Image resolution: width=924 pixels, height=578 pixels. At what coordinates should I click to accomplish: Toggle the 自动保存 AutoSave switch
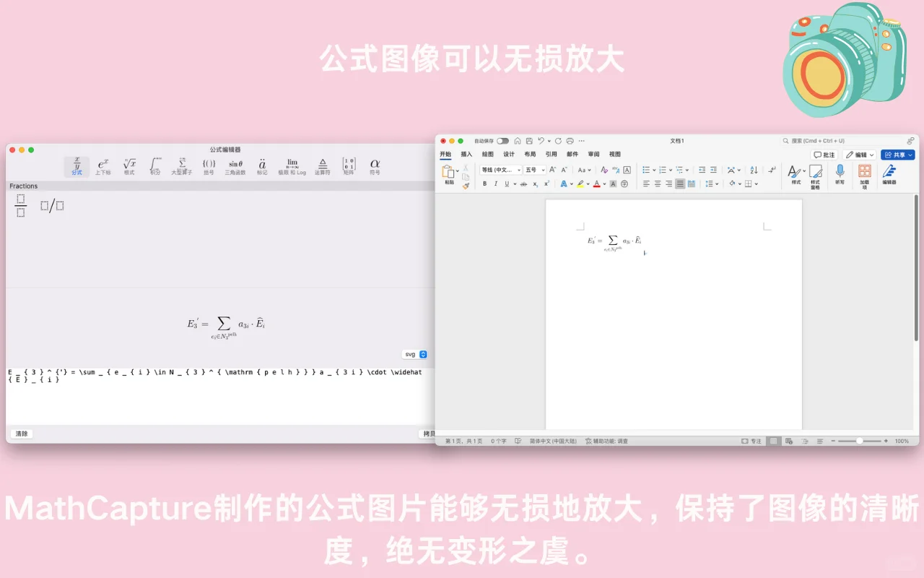click(502, 141)
